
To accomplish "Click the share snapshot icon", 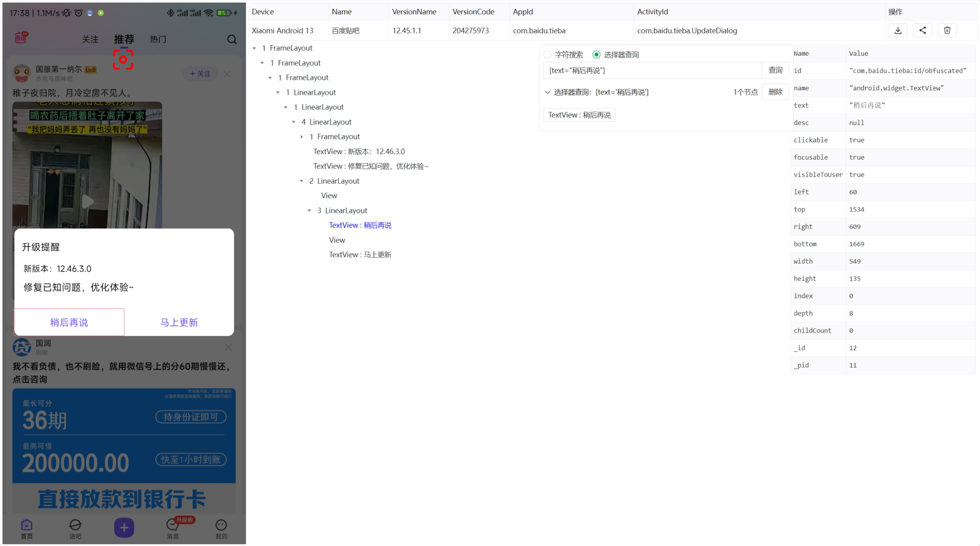I will click(x=922, y=30).
